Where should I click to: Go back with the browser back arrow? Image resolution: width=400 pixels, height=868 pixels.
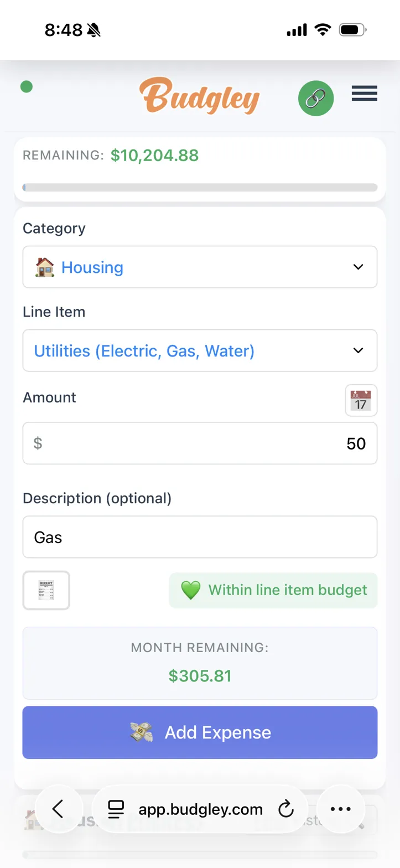click(x=59, y=809)
